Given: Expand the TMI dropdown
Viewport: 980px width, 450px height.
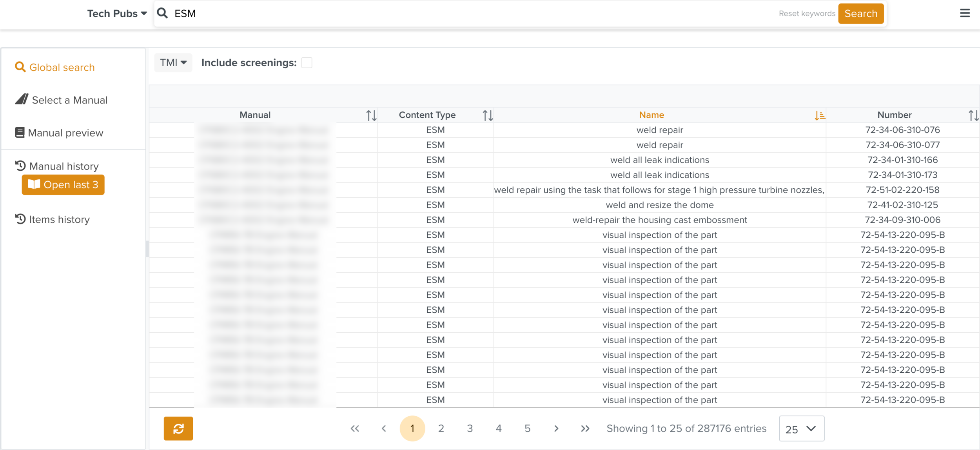Looking at the screenshot, I should (x=173, y=63).
